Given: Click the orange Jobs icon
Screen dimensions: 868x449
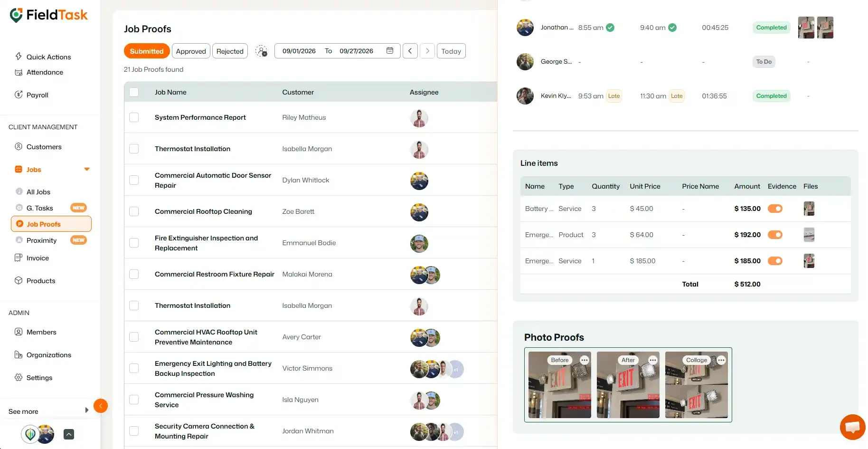Looking at the screenshot, I should (19, 169).
